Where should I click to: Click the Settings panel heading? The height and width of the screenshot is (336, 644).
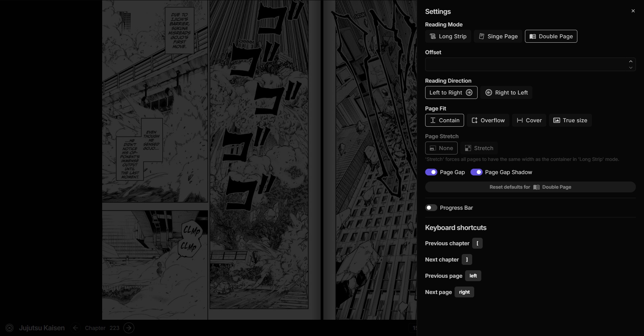click(x=438, y=12)
